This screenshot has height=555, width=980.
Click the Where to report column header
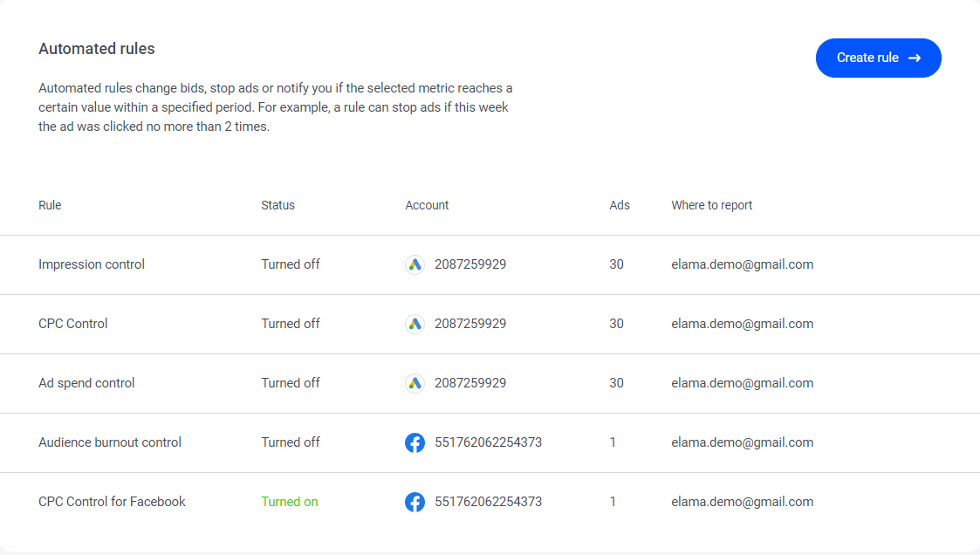tap(712, 205)
